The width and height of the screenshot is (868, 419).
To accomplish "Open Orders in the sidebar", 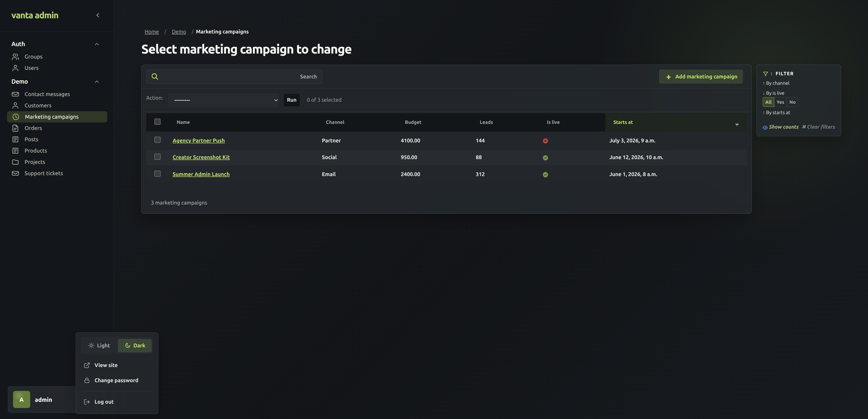I will click(33, 128).
